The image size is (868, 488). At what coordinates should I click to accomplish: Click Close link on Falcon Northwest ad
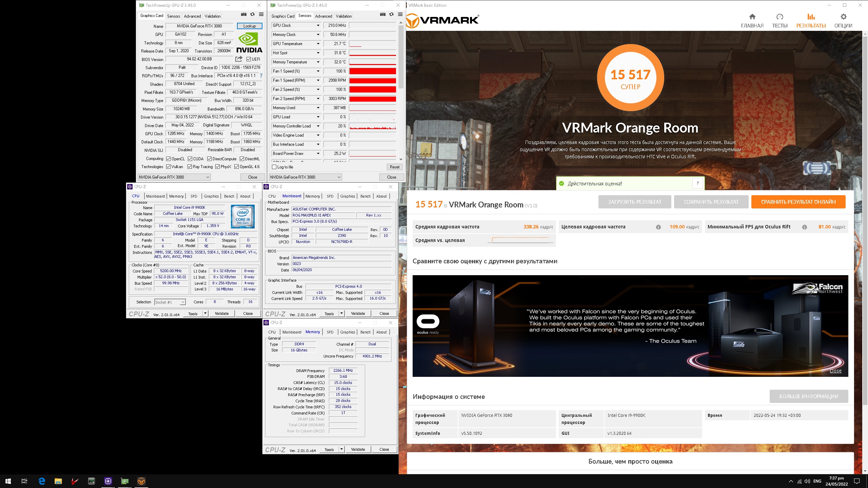[835, 370]
